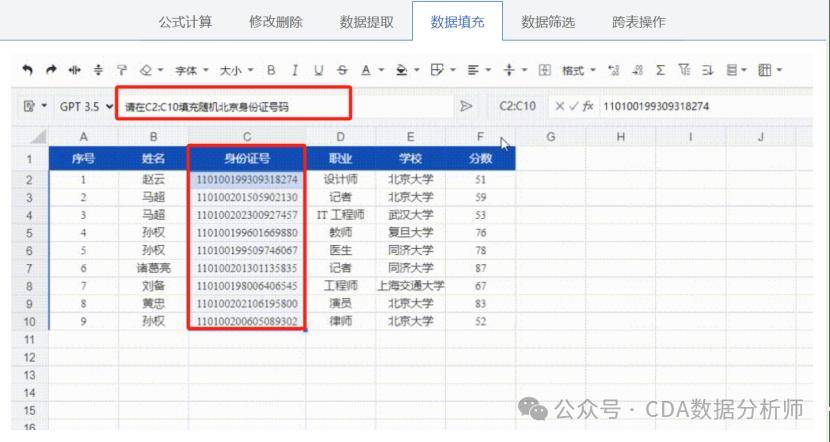This screenshot has width=830, height=442.
Task: Click the fx insert function icon
Action: point(588,106)
